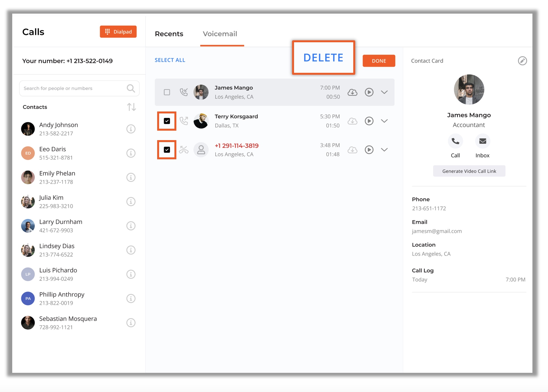Open info for Phillip Anthropy
548x392 pixels.
(131, 298)
